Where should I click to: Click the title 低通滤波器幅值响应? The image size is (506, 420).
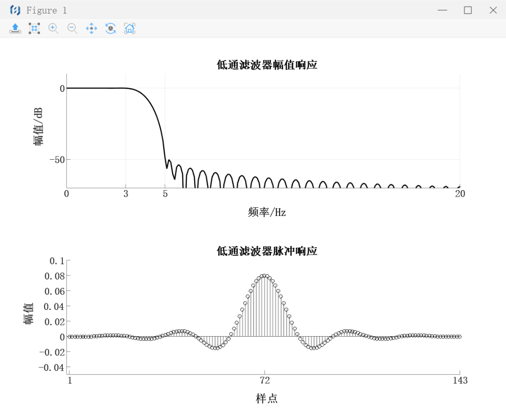coord(267,65)
